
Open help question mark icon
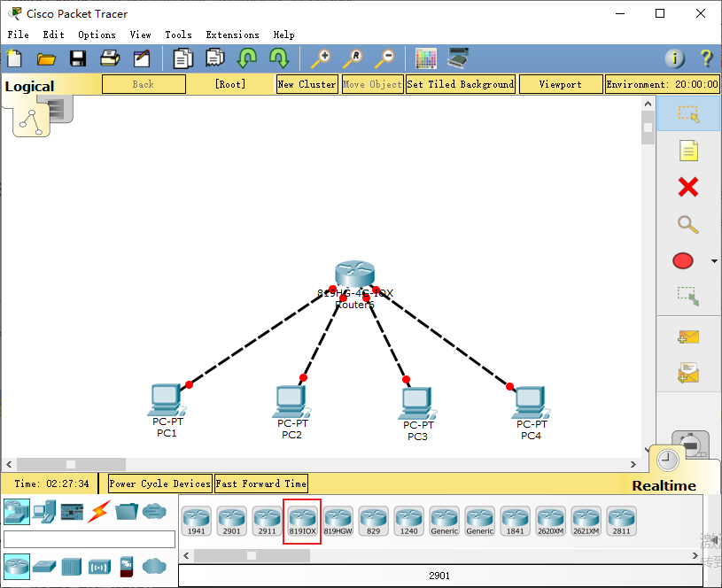click(706, 58)
